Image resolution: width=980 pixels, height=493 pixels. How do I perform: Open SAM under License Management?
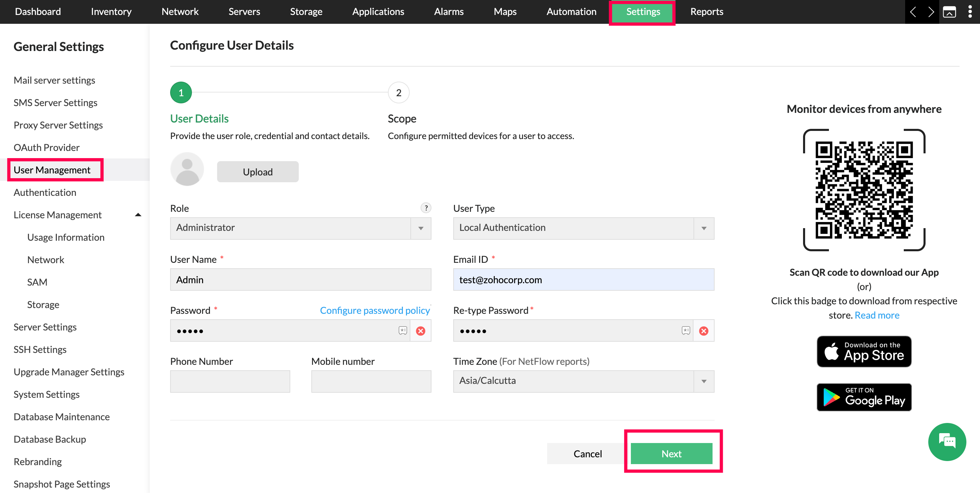(37, 282)
